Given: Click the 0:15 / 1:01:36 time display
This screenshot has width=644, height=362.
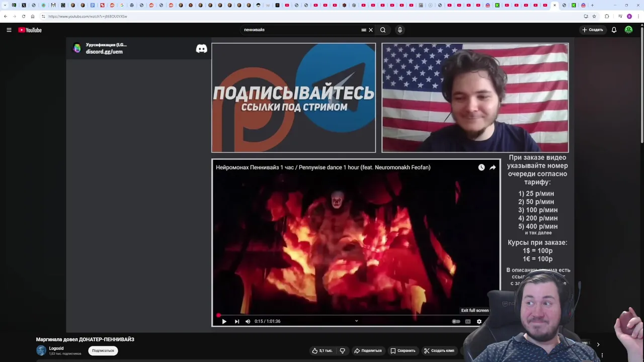Looking at the screenshot, I should 267,321.
